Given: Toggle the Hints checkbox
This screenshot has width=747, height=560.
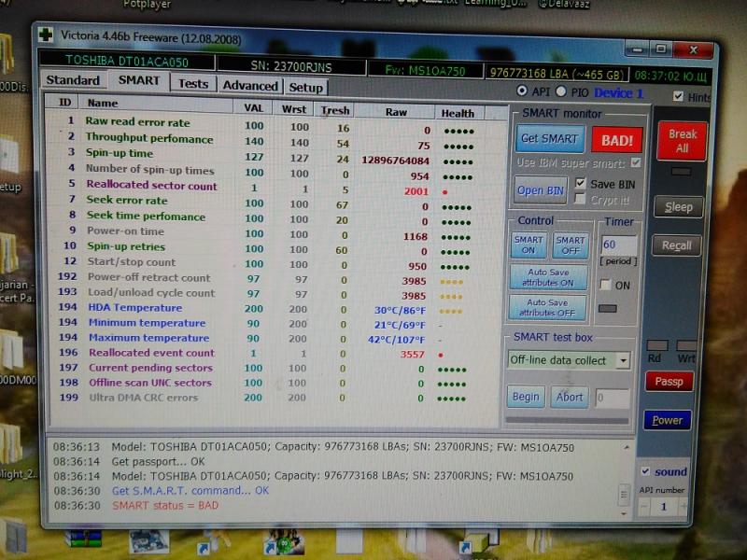Looking at the screenshot, I should point(678,96).
